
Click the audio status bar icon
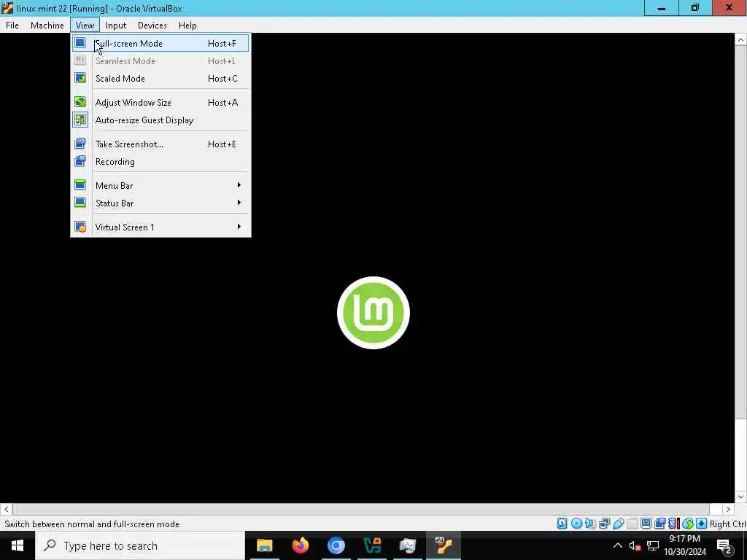(x=590, y=524)
